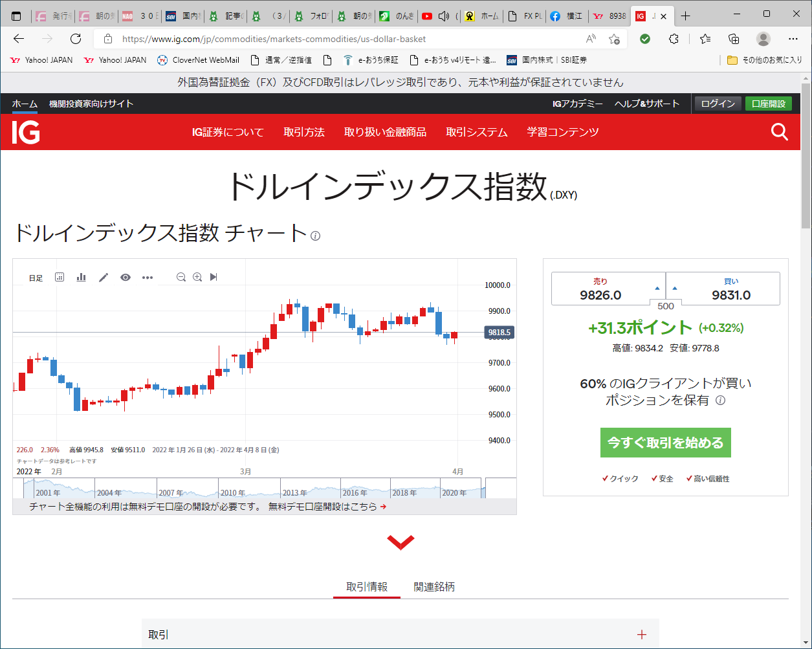Open the 取引システム menu
The width and height of the screenshot is (812, 649).
(476, 133)
